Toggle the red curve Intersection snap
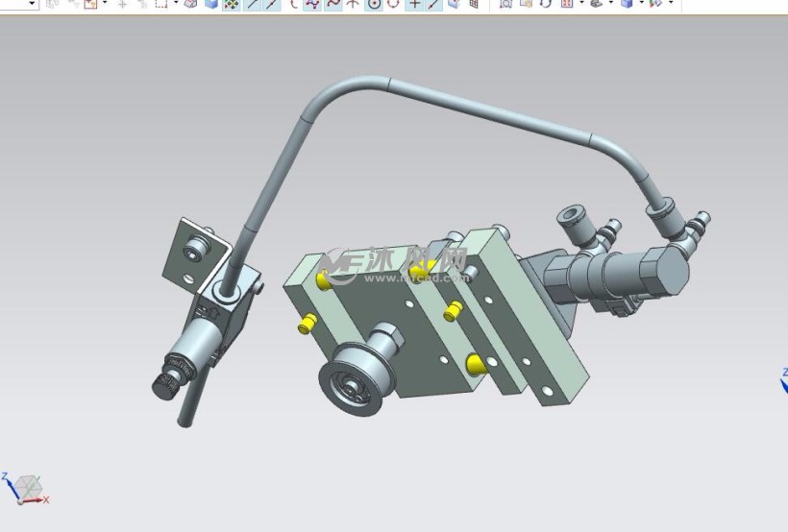 pyautogui.click(x=333, y=4)
